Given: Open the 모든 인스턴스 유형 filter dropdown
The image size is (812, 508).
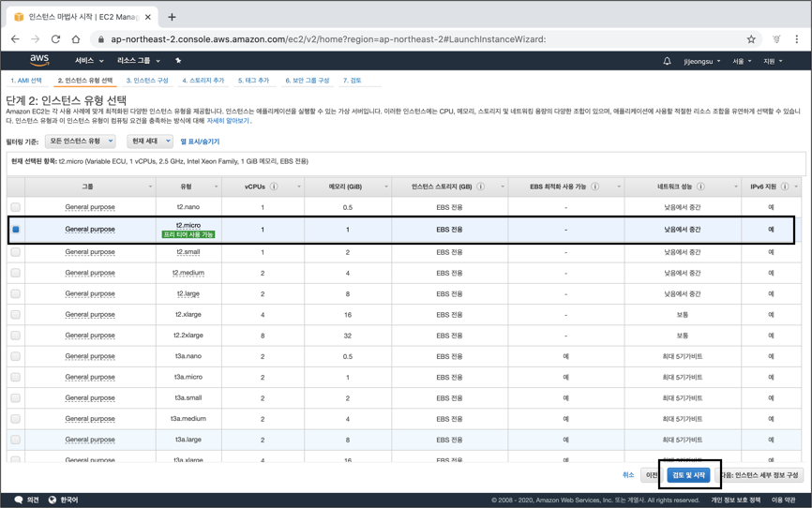Looking at the screenshot, I should coord(81,141).
